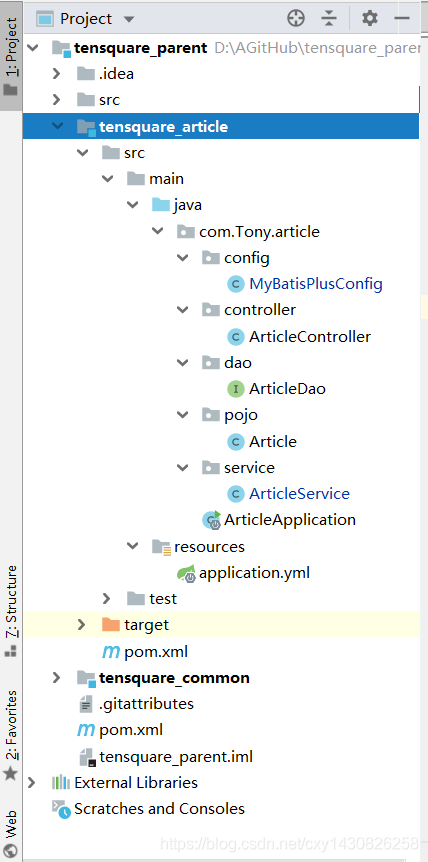Click the Maven icon of the root pom.xml
The width and height of the screenshot is (428, 862).
click(86, 730)
